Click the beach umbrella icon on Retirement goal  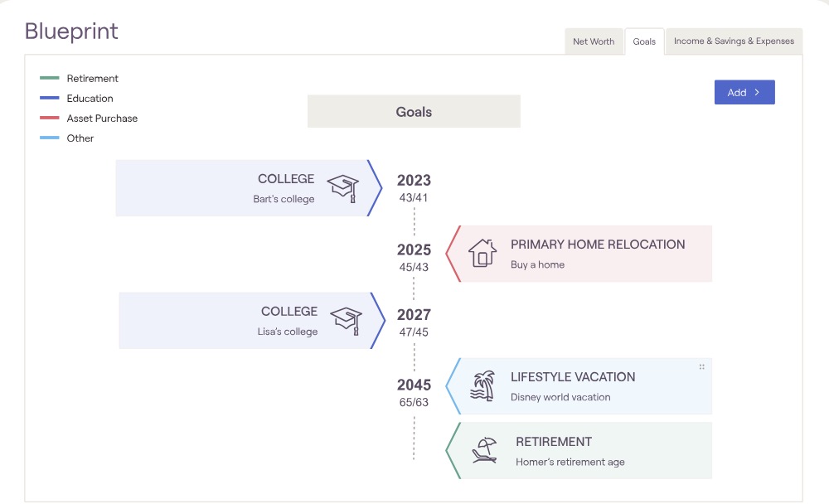[485, 450]
